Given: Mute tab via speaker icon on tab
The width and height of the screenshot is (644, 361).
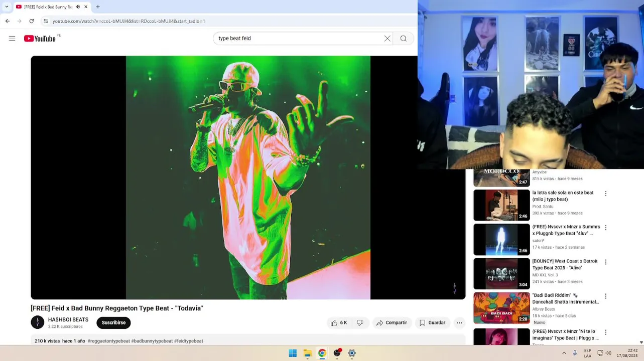Looking at the screenshot, I should pos(78,7).
